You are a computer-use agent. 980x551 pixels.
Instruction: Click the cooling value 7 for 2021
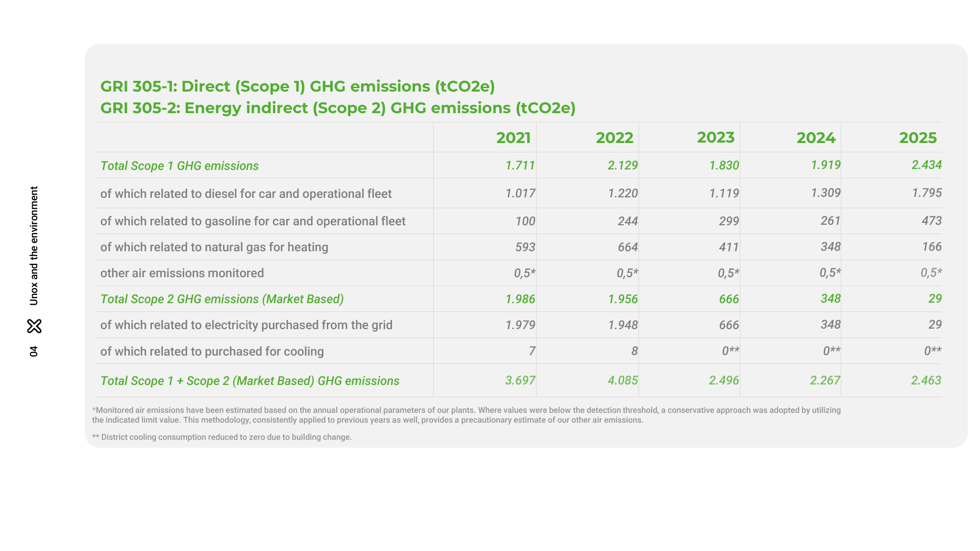tap(532, 351)
